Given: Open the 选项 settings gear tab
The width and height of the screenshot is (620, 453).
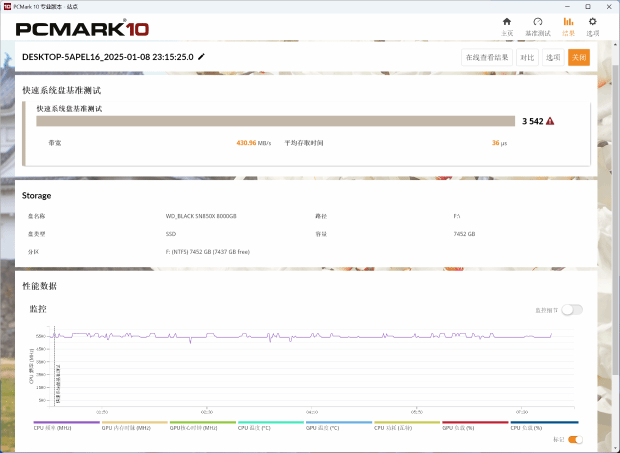Looking at the screenshot, I should pyautogui.click(x=592, y=27).
